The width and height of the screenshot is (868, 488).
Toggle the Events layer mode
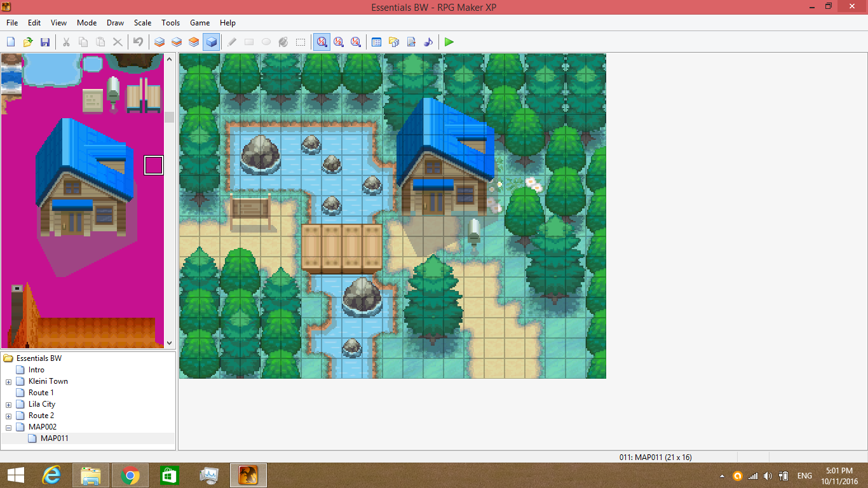coord(211,42)
